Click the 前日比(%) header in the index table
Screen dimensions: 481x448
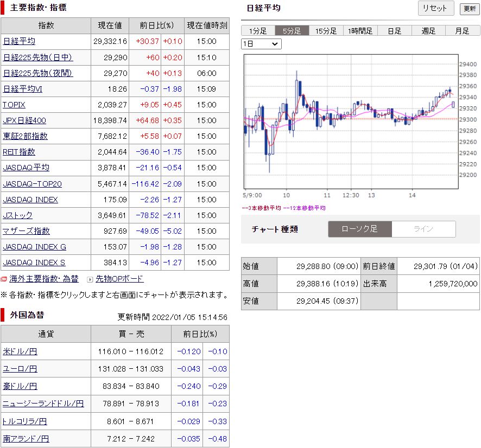point(157,25)
